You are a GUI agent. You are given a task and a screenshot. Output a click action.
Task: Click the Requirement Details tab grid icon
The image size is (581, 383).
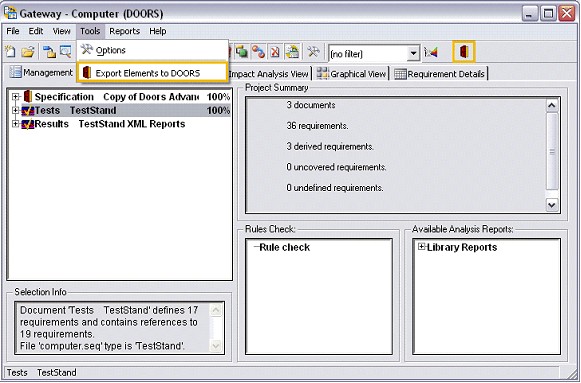click(401, 74)
